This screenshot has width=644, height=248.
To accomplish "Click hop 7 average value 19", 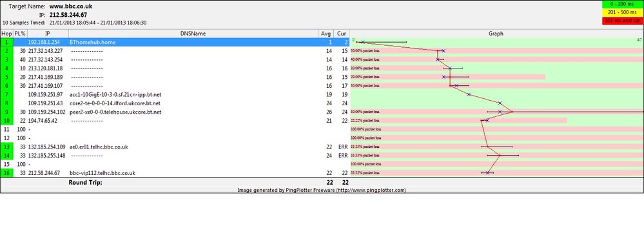I will pos(330,94).
